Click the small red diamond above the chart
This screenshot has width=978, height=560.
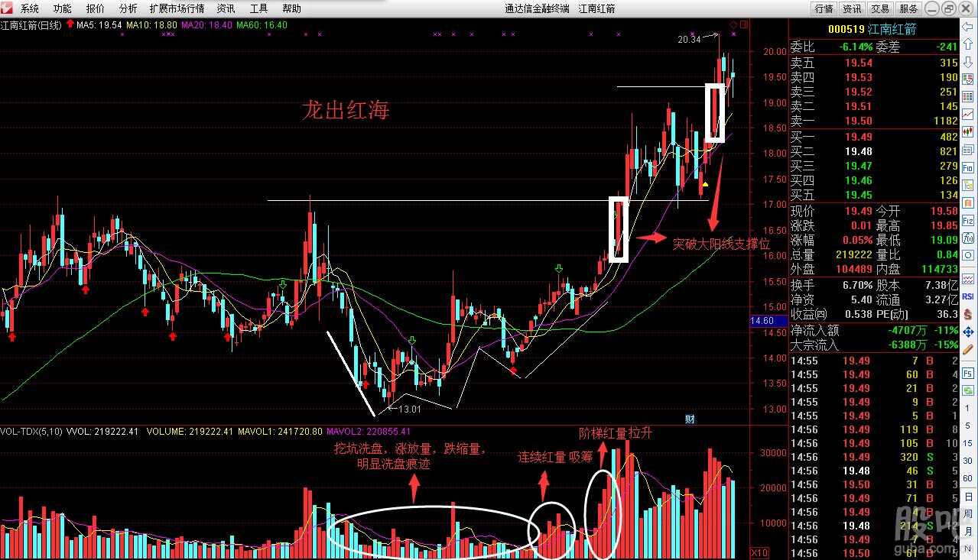pyautogui.click(x=733, y=24)
